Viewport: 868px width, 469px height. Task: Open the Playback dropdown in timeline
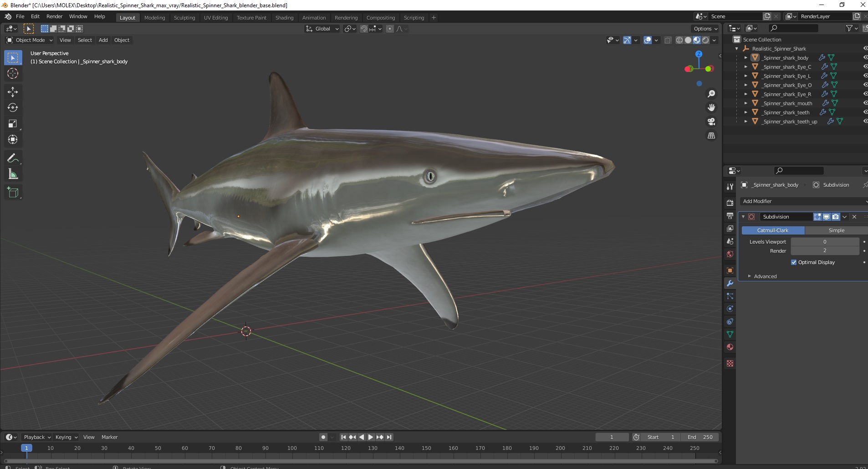coord(37,437)
